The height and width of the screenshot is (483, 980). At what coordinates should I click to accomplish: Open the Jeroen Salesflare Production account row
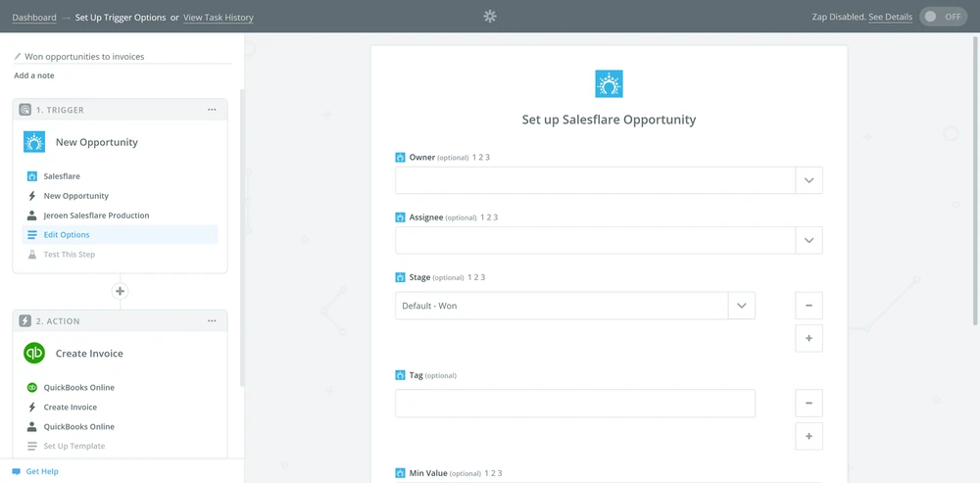[x=120, y=216]
